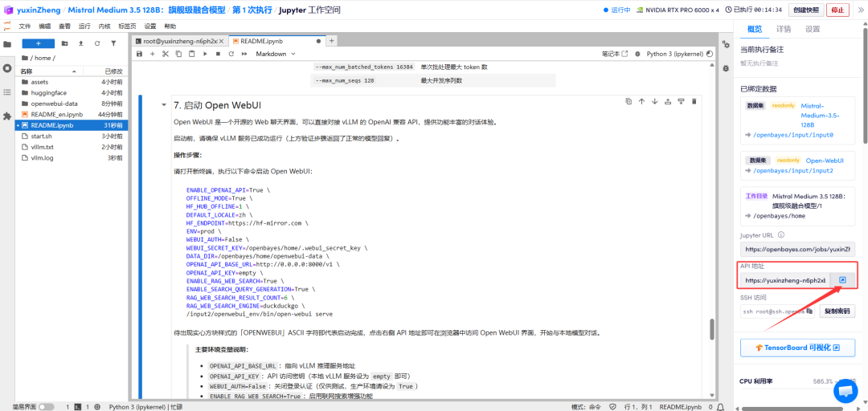Open the 内核 menu
Image resolution: width=868 pixels, height=411 pixels.
pyautogui.click(x=104, y=26)
